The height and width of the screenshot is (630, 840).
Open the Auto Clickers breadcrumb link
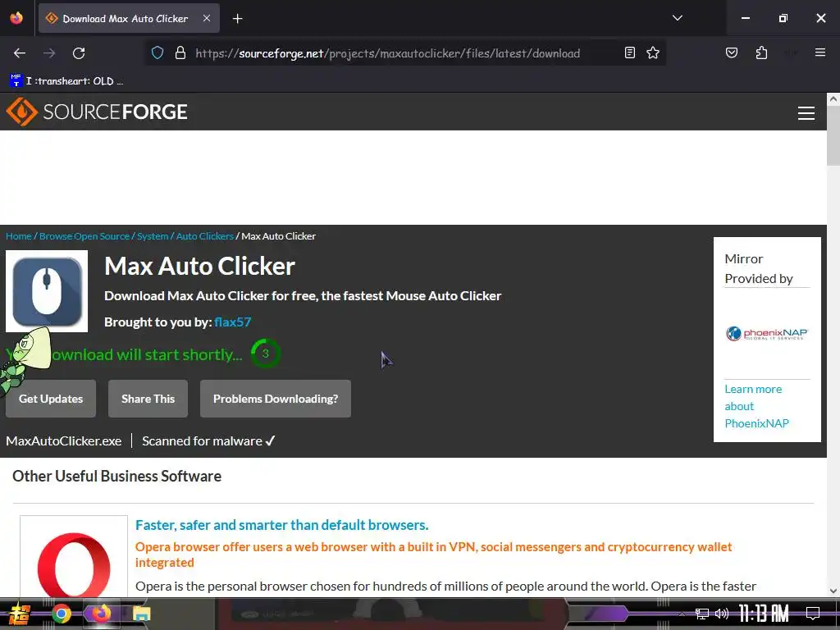204,236
